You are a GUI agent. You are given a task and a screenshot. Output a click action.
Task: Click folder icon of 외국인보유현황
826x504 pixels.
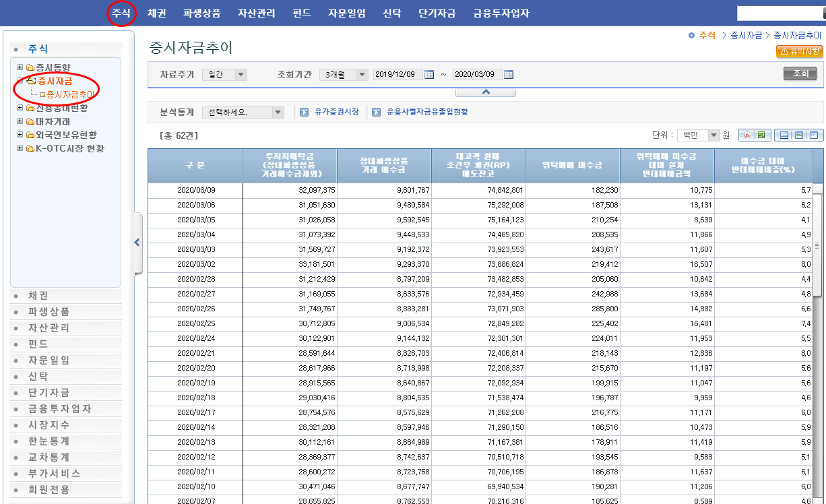tap(30, 135)
